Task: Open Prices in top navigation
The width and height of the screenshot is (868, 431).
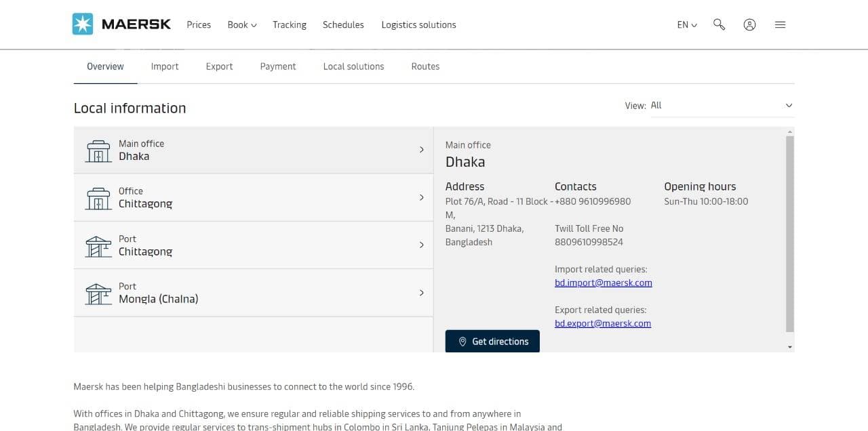Action: pyautogui.click(x=199, y=24)
